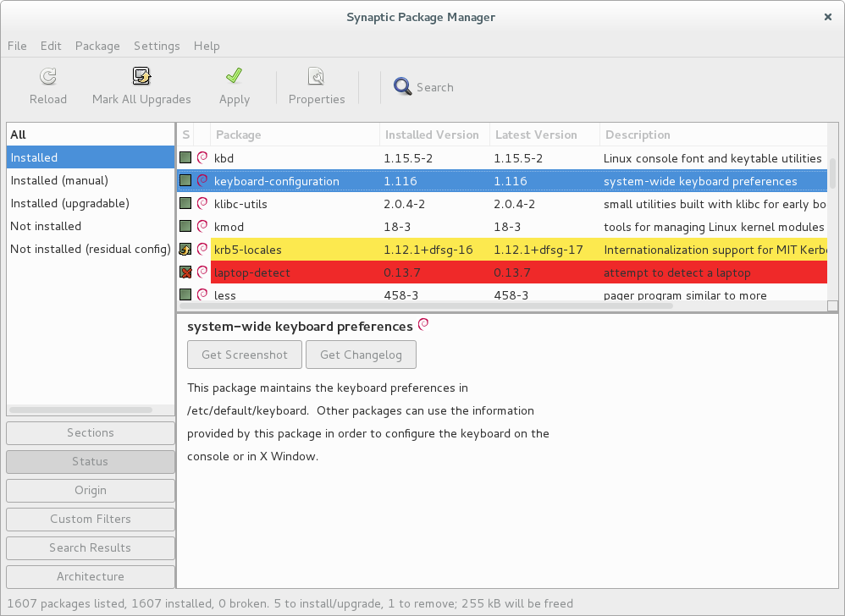Select the All filter entry
Image resolution: width=845 pixels, height=616 pixels.
click(x=91, y=135)
